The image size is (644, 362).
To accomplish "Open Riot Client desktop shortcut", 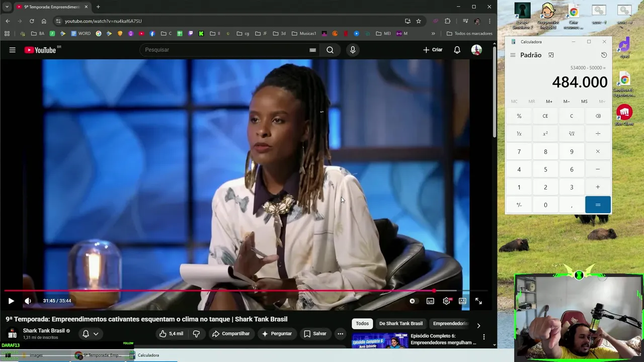I will pyautogui.click(x=624, y=115).
